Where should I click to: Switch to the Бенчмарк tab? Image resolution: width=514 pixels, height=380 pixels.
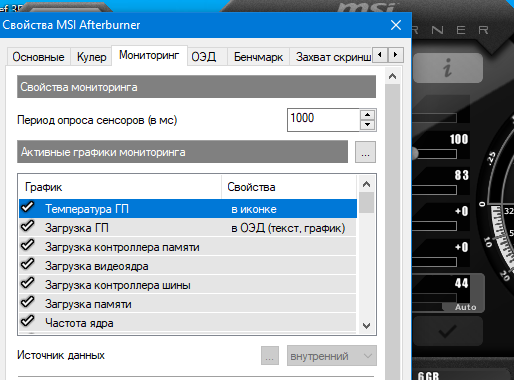[x=258, y=57]
